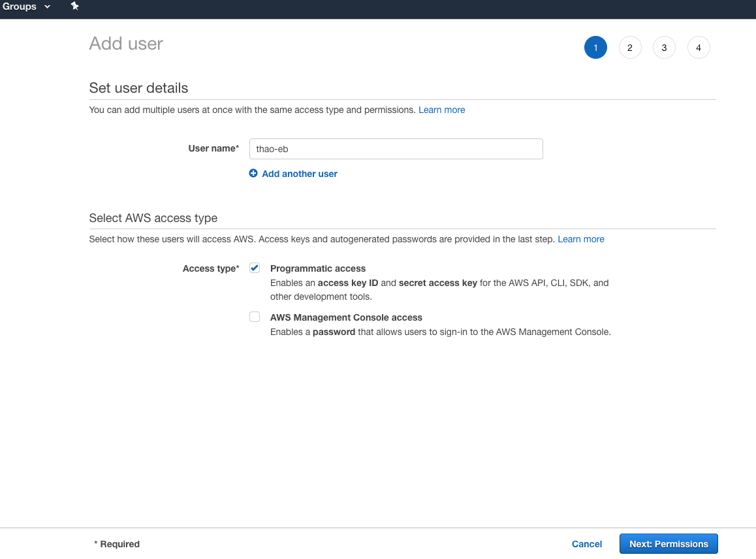Enable AWS Management Console access checkbox

pos(255,317)
